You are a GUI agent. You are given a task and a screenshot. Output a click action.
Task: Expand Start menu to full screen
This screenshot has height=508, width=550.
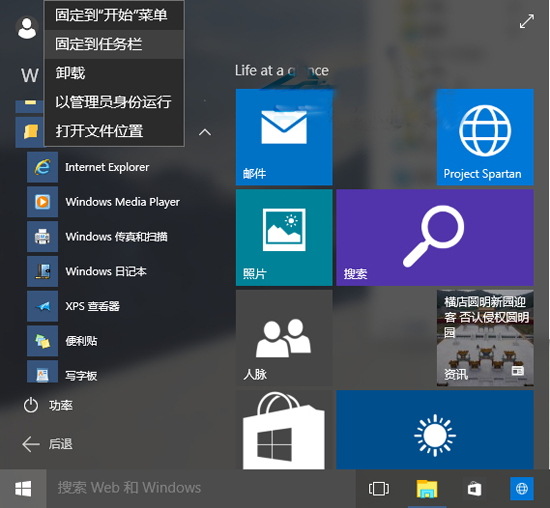coord(526,21)
